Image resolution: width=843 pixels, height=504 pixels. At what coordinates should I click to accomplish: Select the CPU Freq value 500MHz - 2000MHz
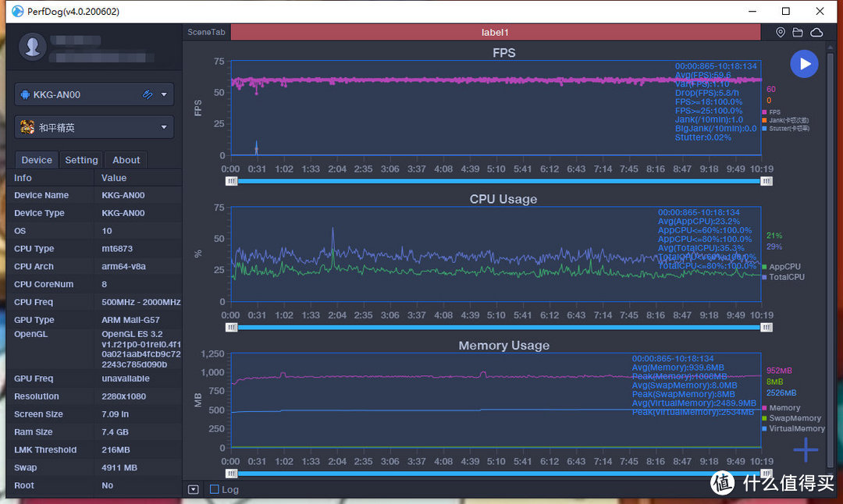click(x=140, y=302)
